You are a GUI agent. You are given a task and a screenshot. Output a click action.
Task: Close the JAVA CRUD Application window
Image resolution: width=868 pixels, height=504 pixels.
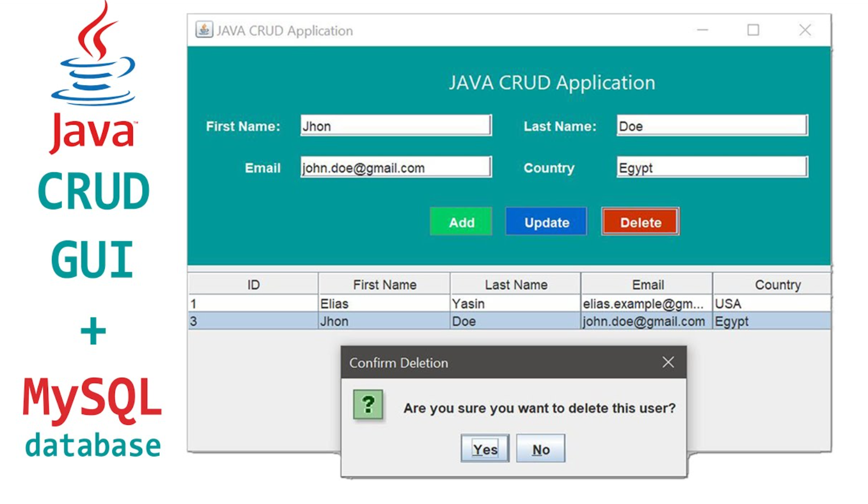click(805, 30)
